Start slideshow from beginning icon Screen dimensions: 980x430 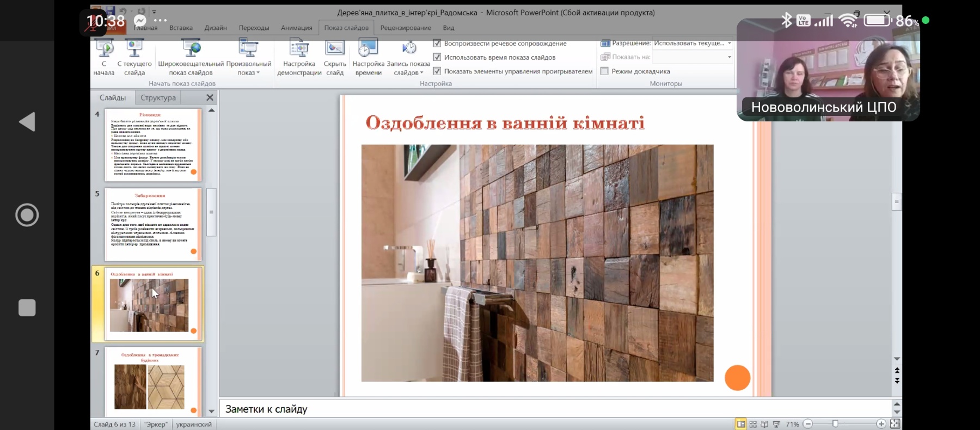(104, 50)
